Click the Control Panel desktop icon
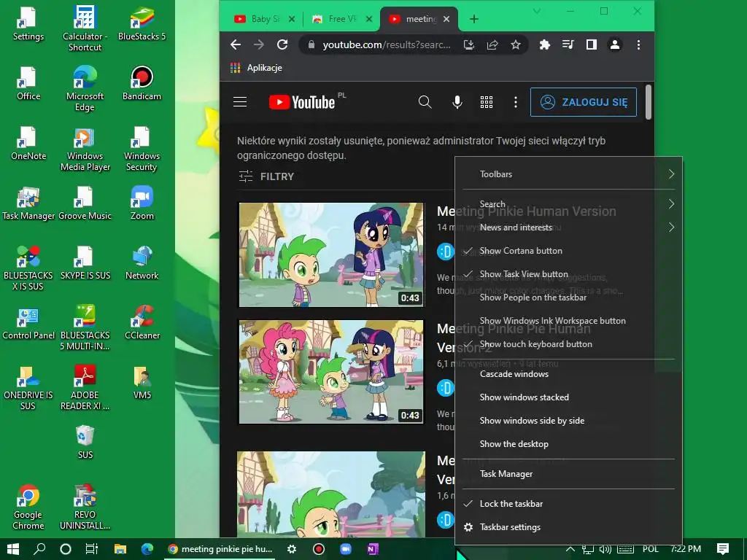Screen dimensions: 747x560 (28, 323)
